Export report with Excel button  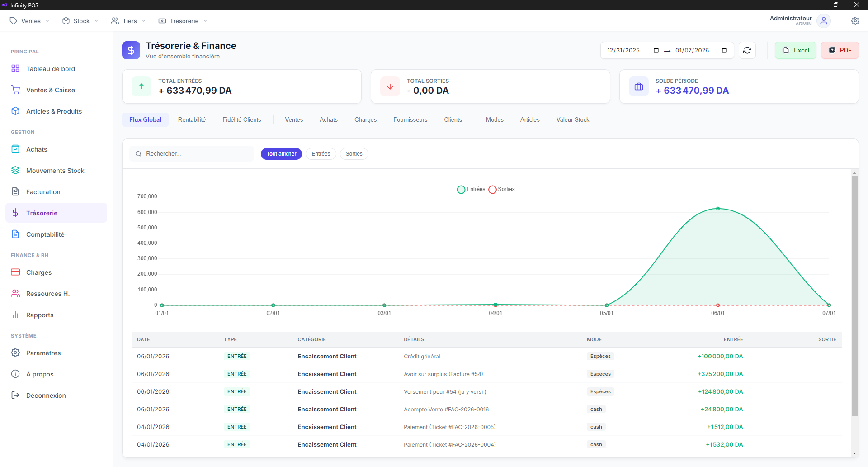point(796,50)
